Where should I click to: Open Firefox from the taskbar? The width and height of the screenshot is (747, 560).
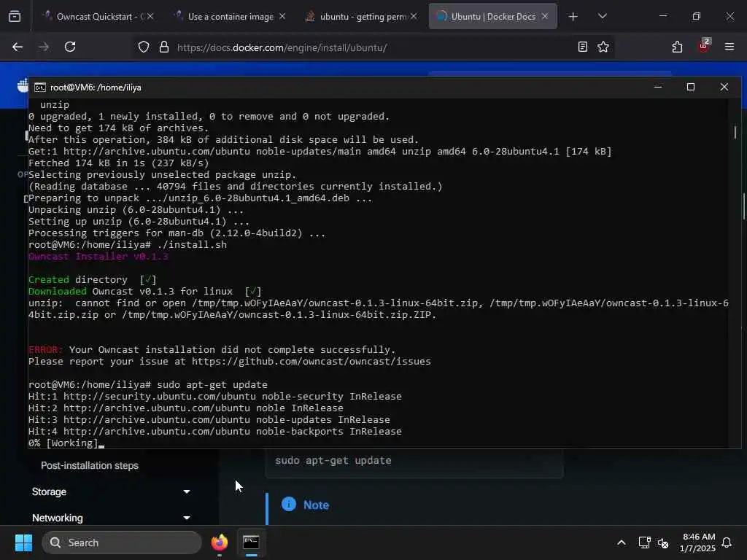coord(220,542)
